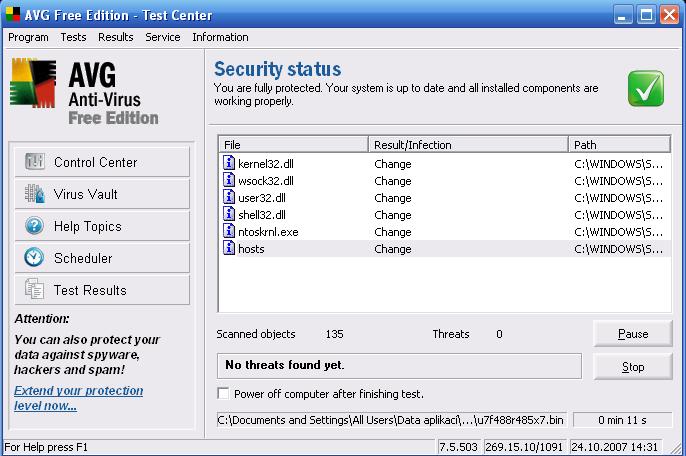686x456 pixels.
Task: Click the green security status checkmark icon
Action: pos(646,88)
